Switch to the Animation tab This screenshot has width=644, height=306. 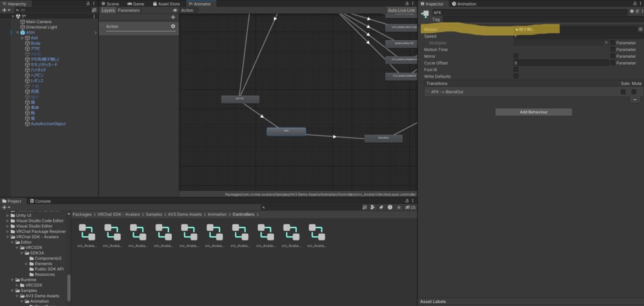tap(464, 4)
